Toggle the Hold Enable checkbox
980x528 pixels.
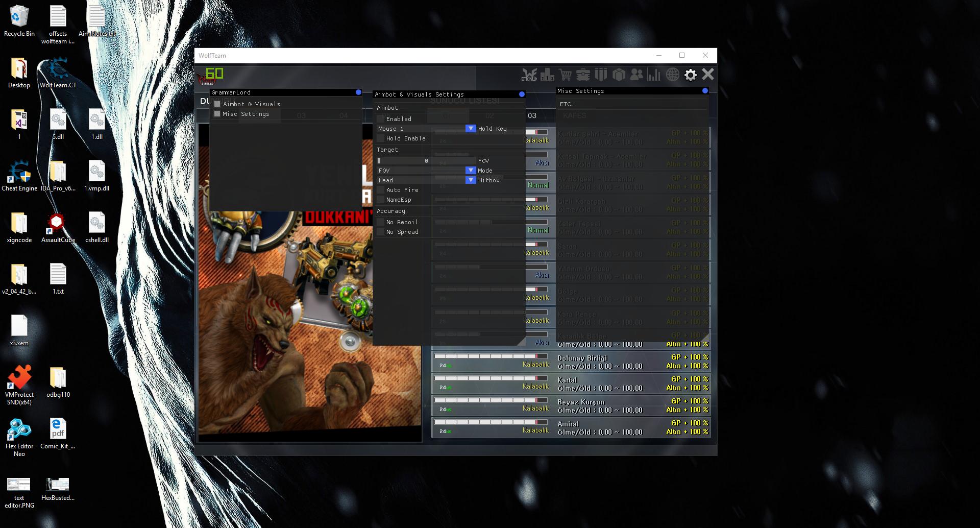coord(380,138)
